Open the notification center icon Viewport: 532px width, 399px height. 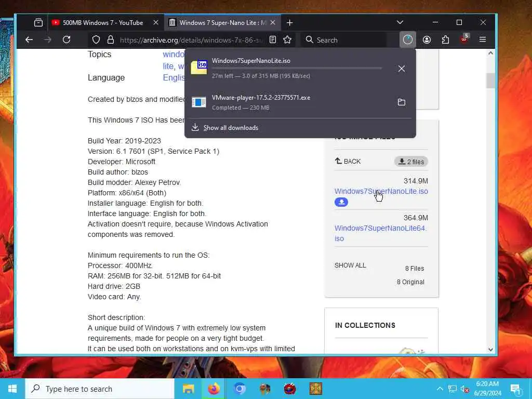click(x=515, y=389)
